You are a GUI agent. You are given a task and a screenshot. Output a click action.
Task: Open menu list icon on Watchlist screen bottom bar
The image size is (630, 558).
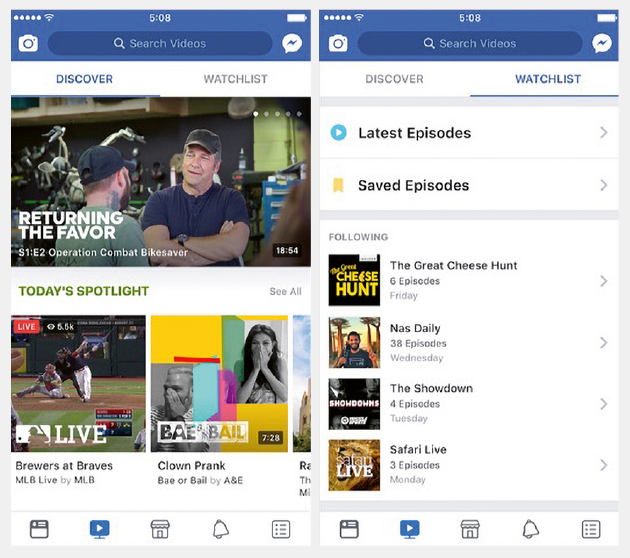tap(591, 529)
